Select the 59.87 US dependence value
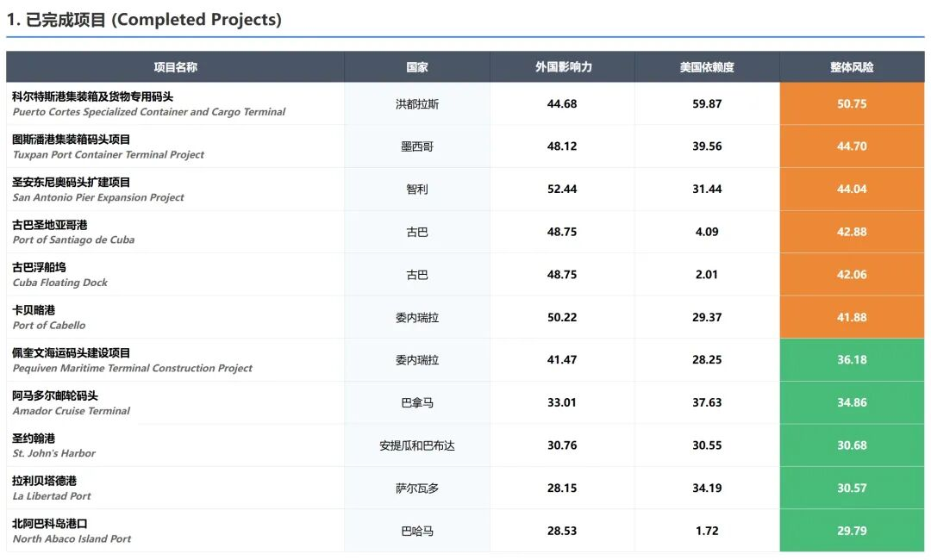This screenshot has width=931, height=560. pos(707,104)
